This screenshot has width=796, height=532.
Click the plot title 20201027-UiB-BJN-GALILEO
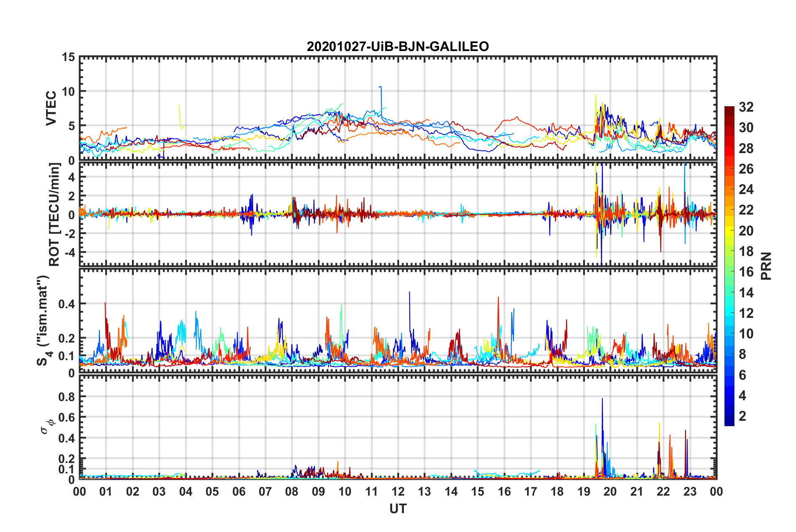(398, 46)
